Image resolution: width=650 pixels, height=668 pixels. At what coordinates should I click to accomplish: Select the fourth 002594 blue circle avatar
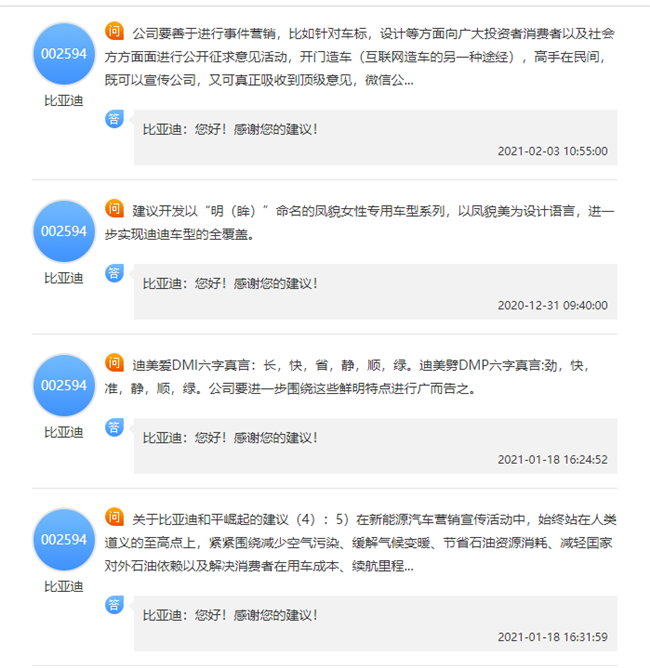(x=64, y=540)
